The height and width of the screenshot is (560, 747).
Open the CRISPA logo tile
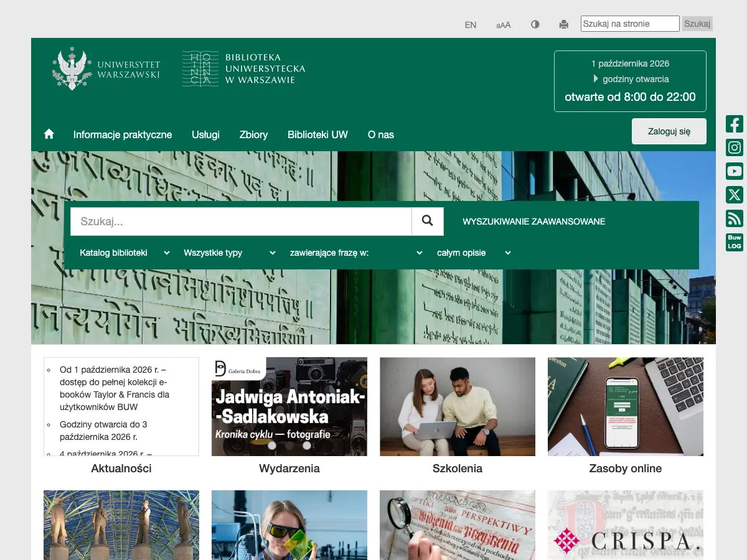pyautogui.click(x=626, y=525)
